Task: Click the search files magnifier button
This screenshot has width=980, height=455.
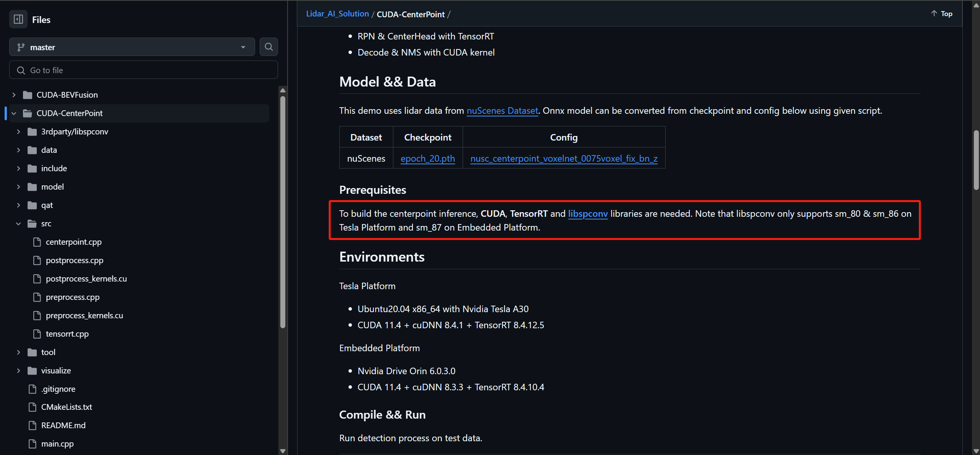Action: 268,47
